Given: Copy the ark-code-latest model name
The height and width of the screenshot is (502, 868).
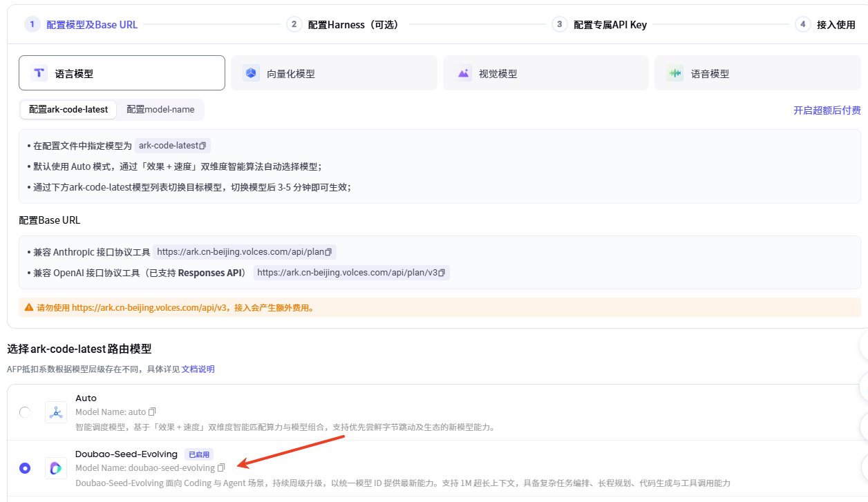Looking at the screenshot, I should point(203,146).
